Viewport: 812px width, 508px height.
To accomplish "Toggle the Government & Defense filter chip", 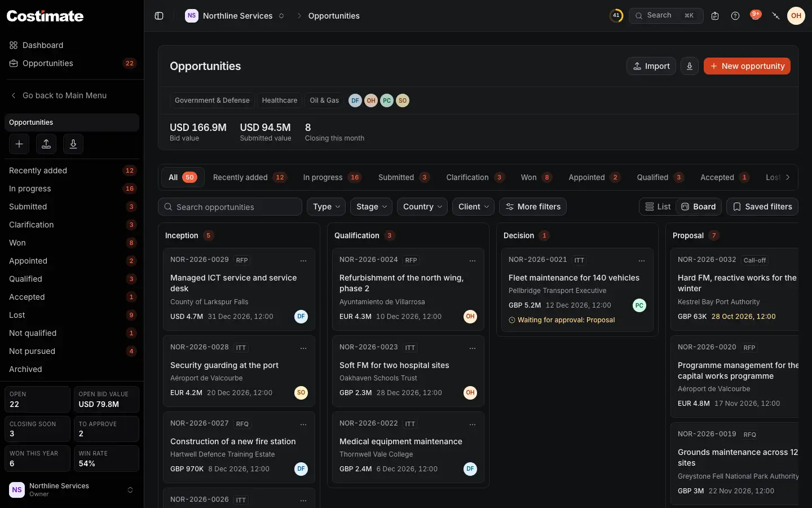I will tap(212, 100).
